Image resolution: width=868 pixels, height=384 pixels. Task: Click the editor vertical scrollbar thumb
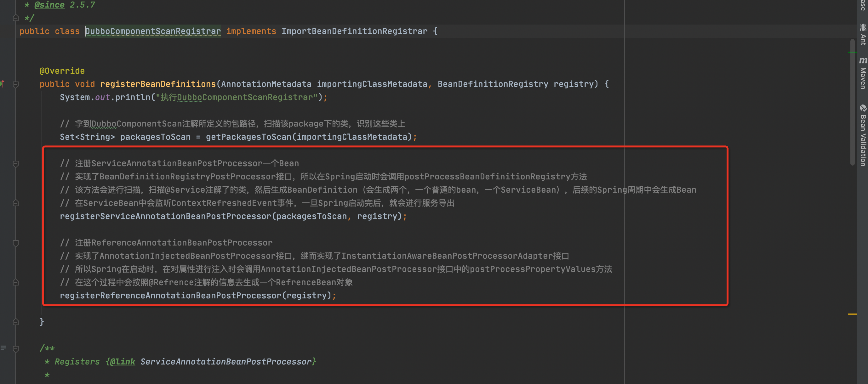tap(852, 102)
